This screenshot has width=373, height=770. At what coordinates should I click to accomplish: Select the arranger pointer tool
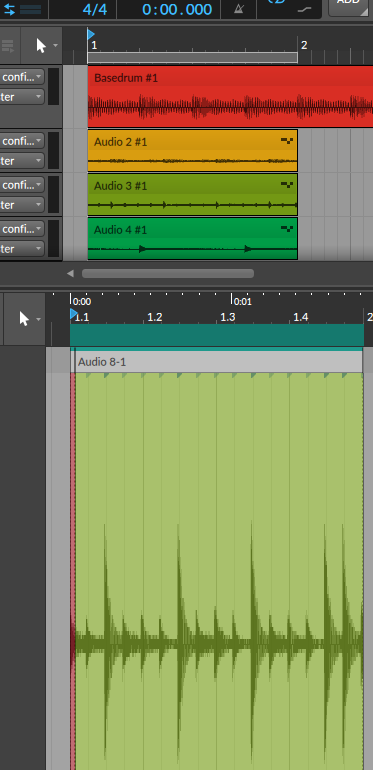click(41, 46)
